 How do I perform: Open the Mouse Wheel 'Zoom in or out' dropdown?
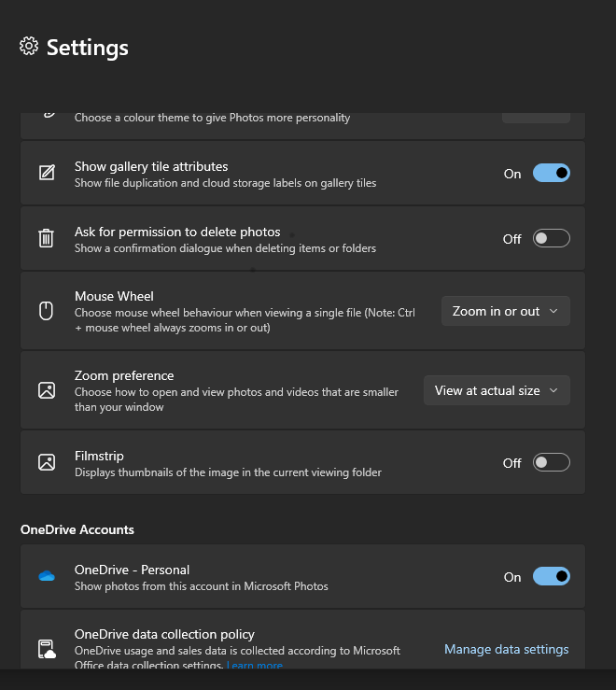click(x=506, y=311)
